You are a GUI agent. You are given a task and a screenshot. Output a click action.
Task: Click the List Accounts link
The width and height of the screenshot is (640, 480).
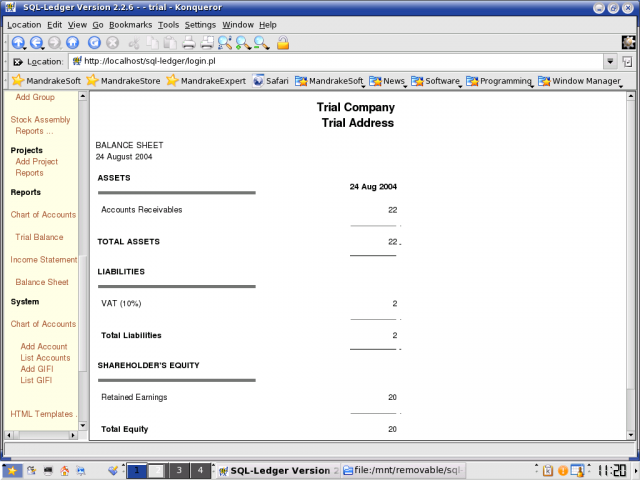coord(45,358)
